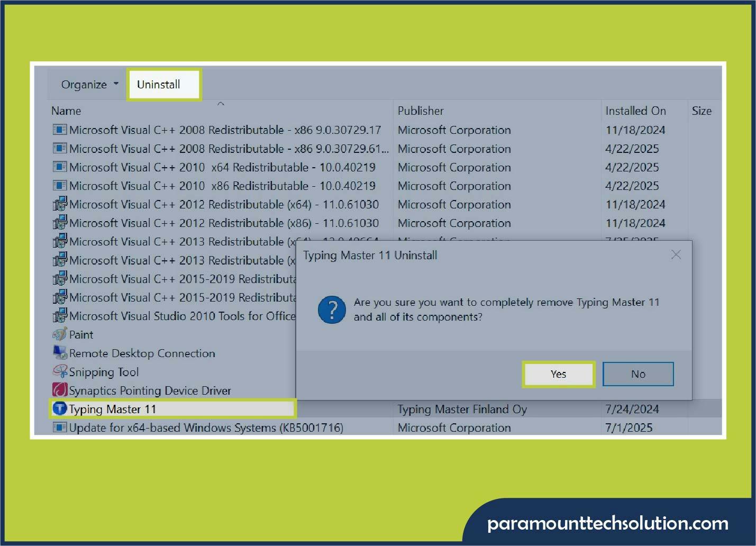
Task: Select 'Update for x64-based Windows Systems (KB5001716)'
Action: (206, 427)
